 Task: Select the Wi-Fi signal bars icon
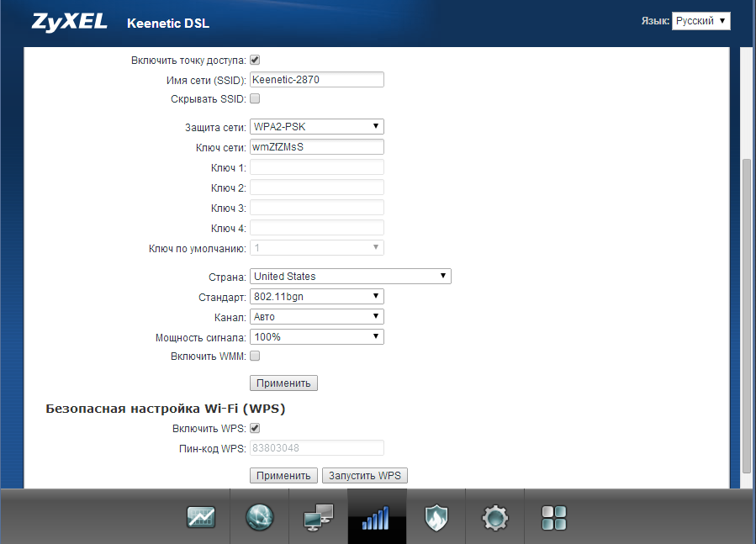[377, 518]
